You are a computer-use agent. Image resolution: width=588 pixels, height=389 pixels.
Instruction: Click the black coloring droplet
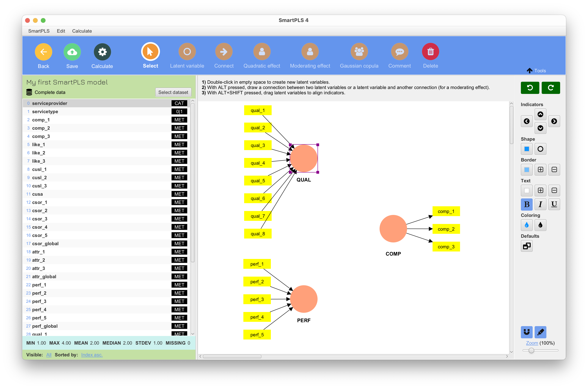(x=541, y=225)
